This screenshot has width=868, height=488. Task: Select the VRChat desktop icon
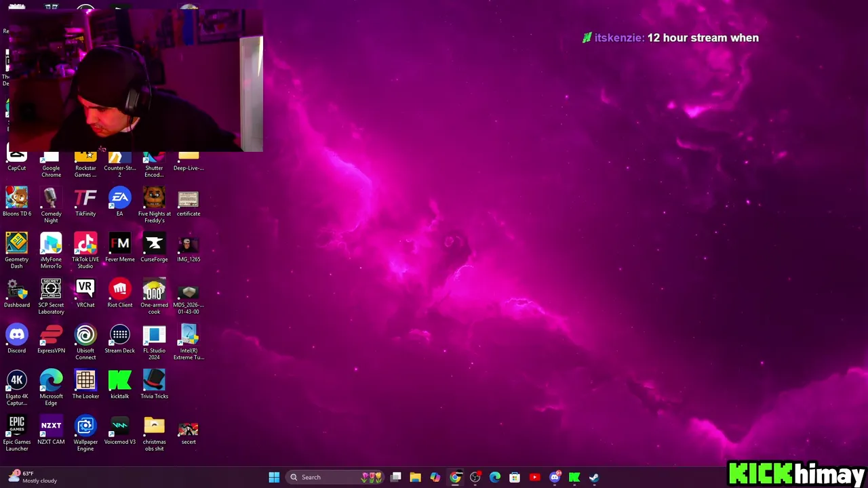[85, 293]
